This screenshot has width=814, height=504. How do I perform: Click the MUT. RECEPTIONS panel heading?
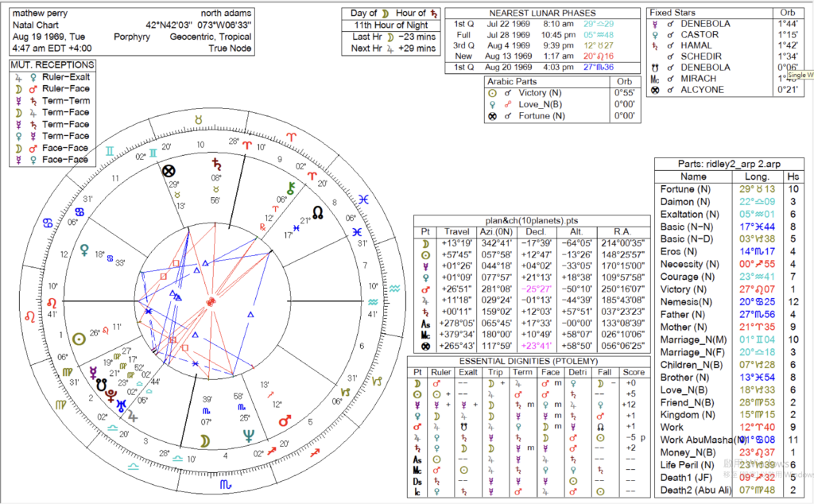pyautogui.click(x=52, y=65)
